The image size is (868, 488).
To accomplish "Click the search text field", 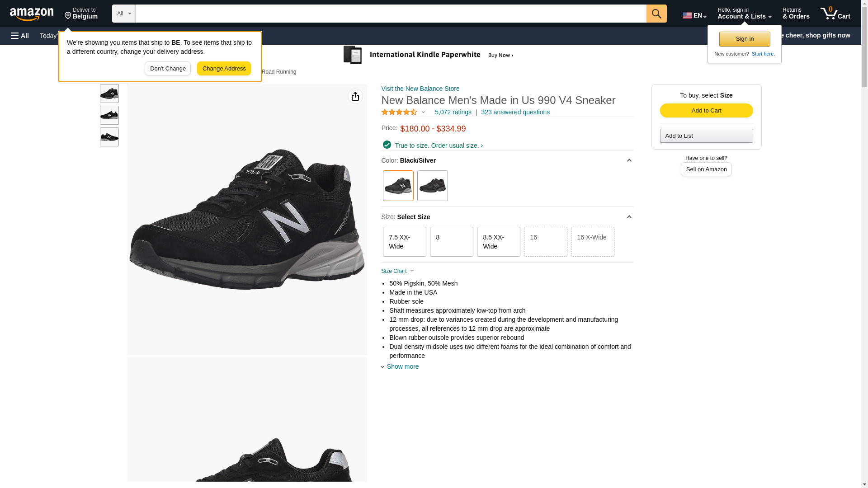I will [390, 14].
